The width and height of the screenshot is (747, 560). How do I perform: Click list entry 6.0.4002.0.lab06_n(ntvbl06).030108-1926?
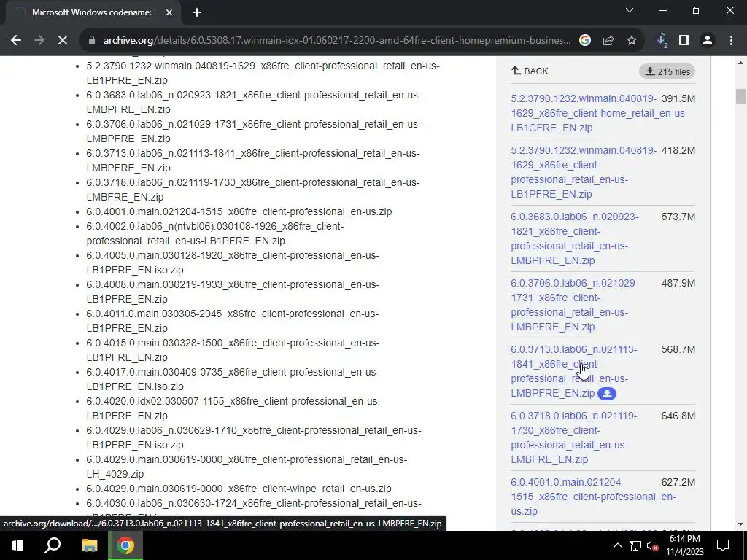[x=215, y=233]
